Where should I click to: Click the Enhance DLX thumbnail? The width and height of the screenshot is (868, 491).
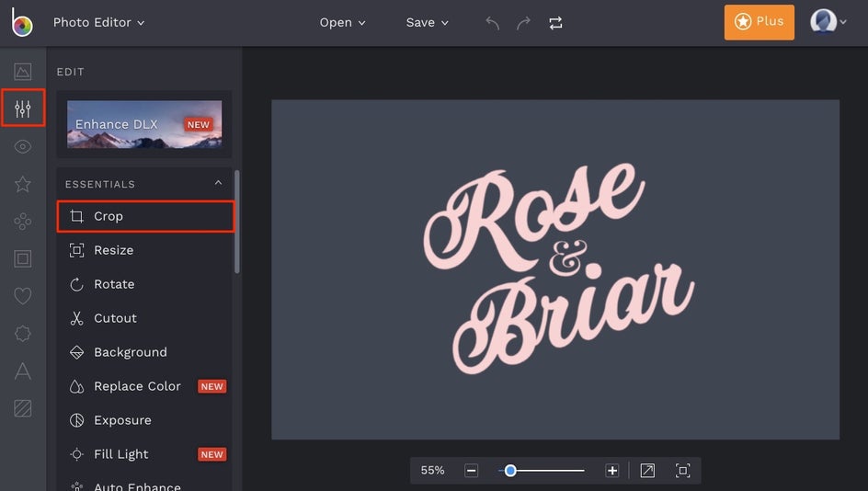pos(144,124)
